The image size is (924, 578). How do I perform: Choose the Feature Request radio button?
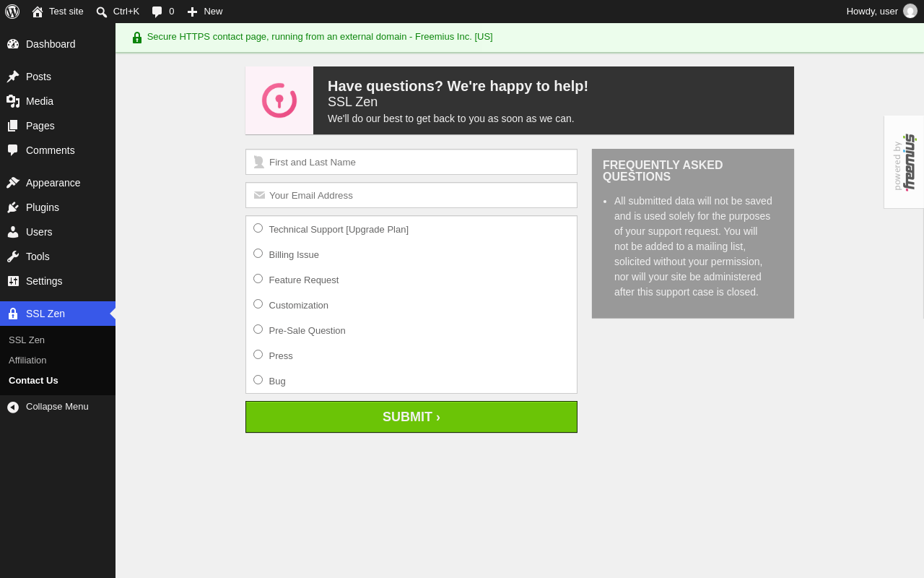click(258, 279)
